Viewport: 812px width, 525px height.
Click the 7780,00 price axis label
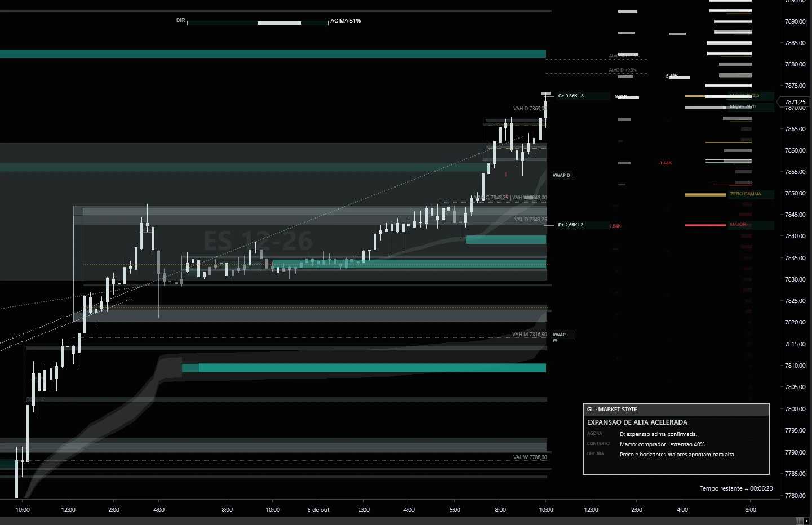795,496
